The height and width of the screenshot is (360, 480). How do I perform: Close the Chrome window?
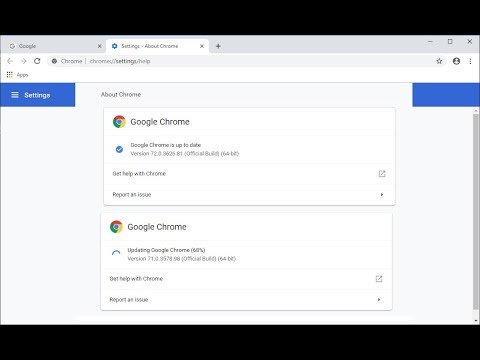pyautogui.click(x=470, y=42)
